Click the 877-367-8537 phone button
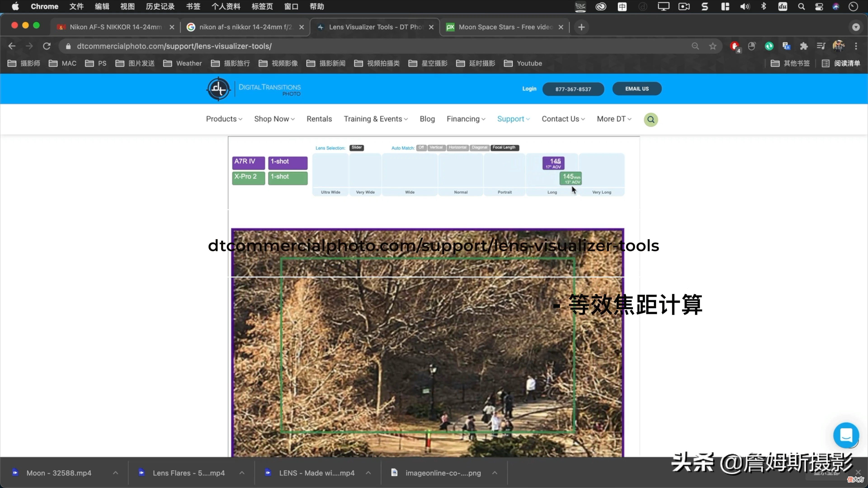The height and width of the screenshot is (488, 868). pos(573,89)
